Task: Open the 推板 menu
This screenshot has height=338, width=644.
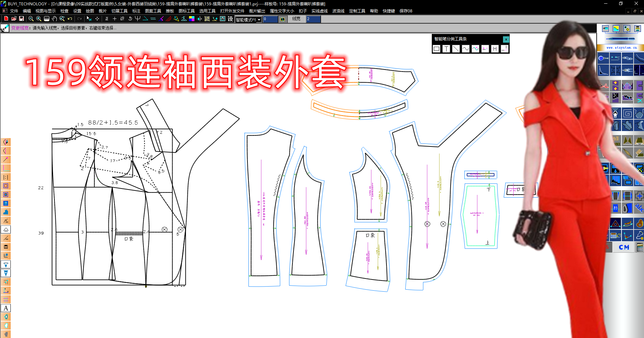Action: pyautogui.click(x=170, y=11)
